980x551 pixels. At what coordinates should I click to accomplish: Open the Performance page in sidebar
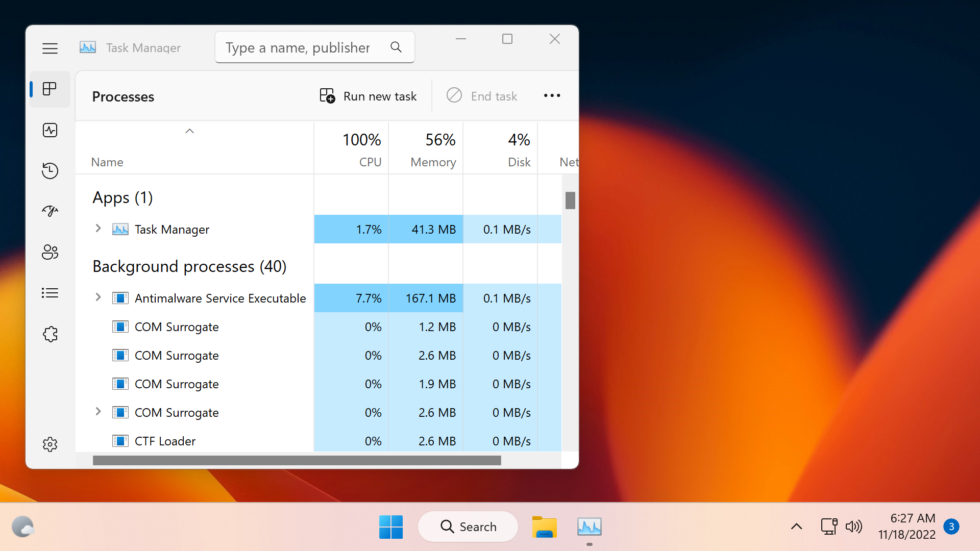click(x=50, y=130)
